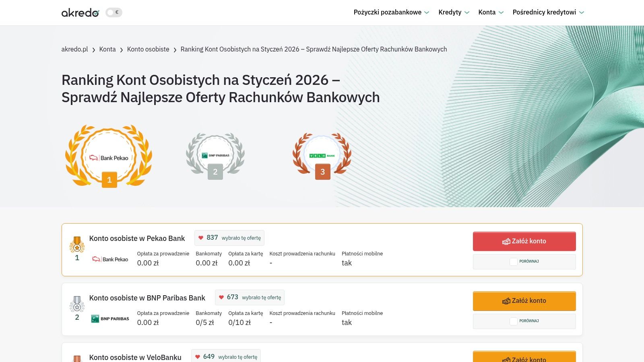Open Konto osobiste w Pekao Bank title
Image resolution: width=644 pixels, height=362 pixels.
137,239
